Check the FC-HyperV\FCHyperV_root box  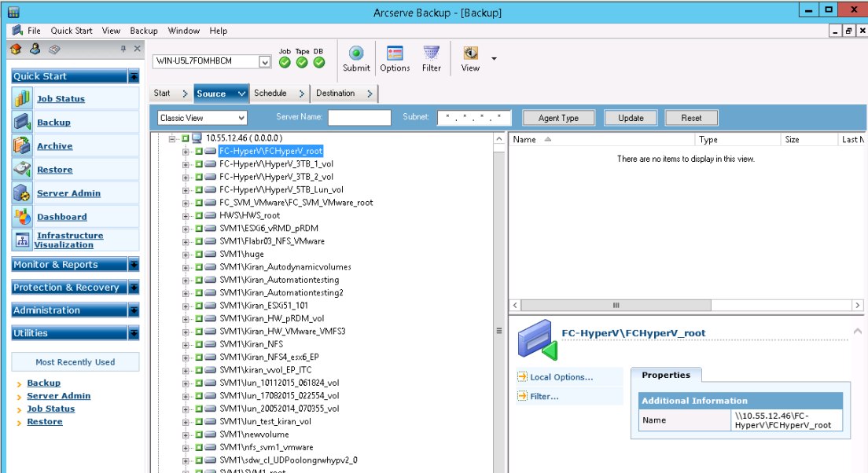(x=199, y=151)
